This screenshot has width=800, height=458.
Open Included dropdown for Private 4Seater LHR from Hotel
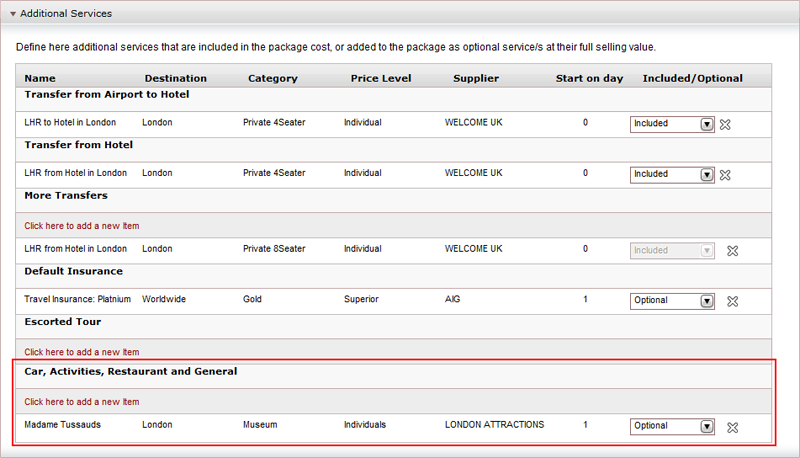point(672,174)
